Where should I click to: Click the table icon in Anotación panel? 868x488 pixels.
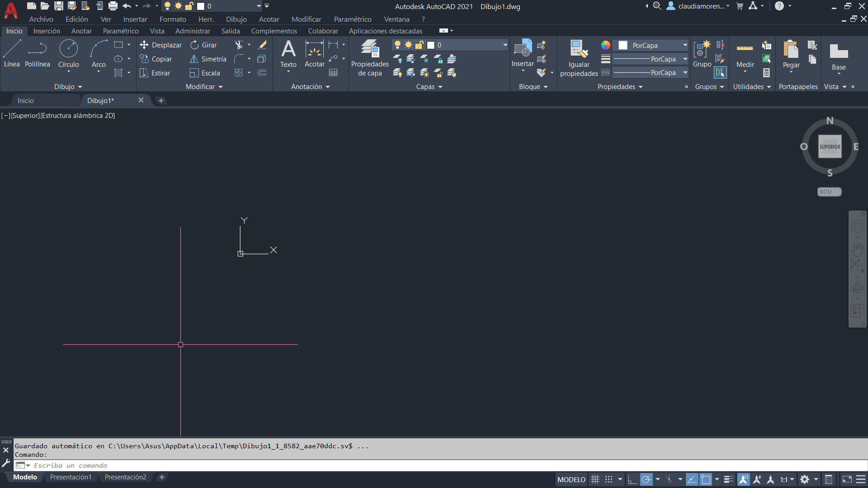coord(333,73)
